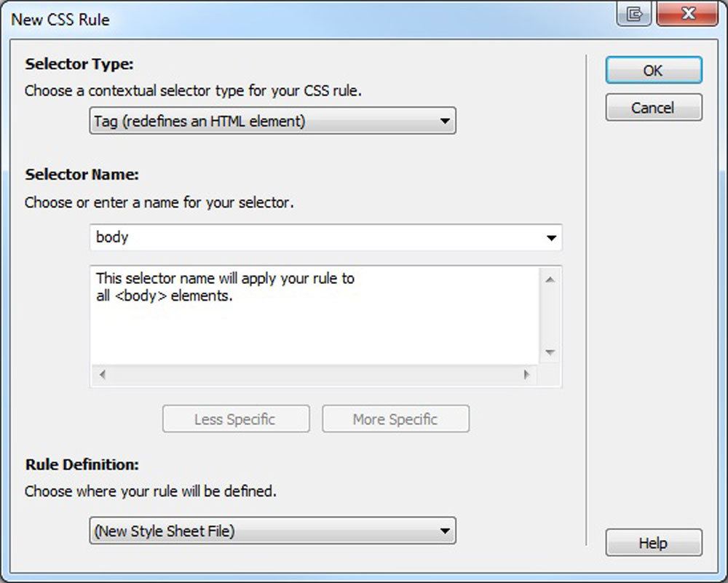Click the description box scroll left arrow

[x=102, y=375]
